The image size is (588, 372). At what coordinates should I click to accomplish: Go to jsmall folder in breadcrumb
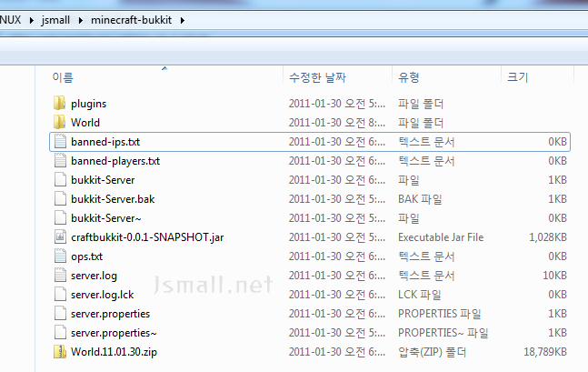55,20
